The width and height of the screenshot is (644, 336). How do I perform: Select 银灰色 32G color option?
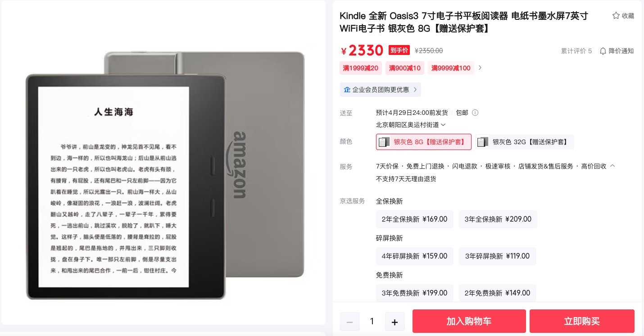pyautogui.click(x=524, y=142)
